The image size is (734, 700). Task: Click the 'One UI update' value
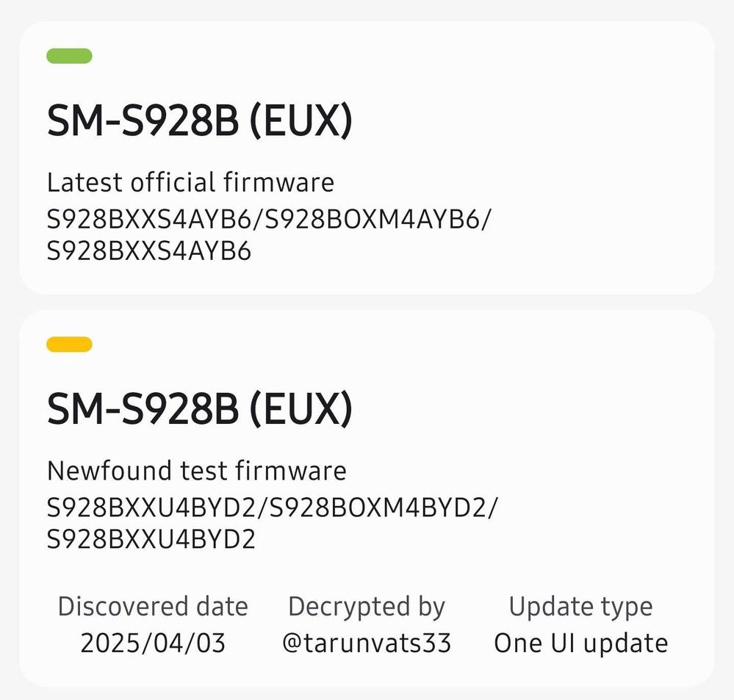pyautogui.click(x=580, y=643)
